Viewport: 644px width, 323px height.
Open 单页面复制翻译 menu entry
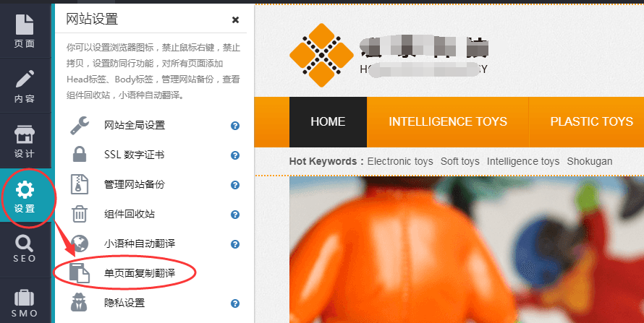[x=140, y=273]
